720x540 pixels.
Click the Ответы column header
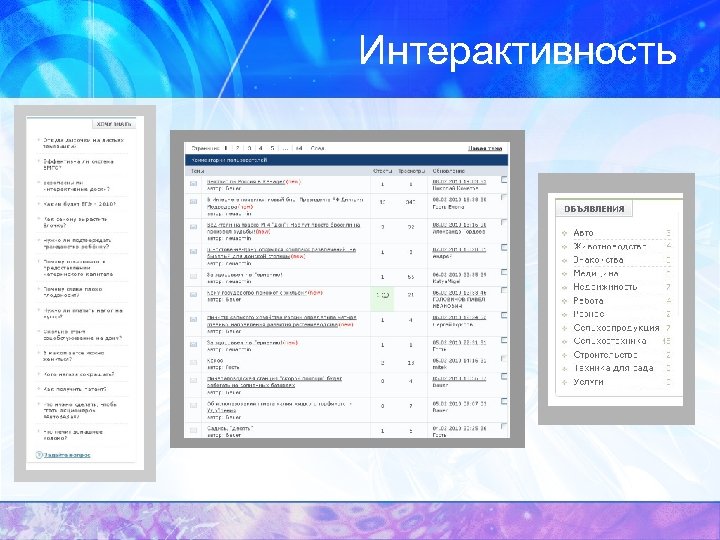tap(382, 171)
